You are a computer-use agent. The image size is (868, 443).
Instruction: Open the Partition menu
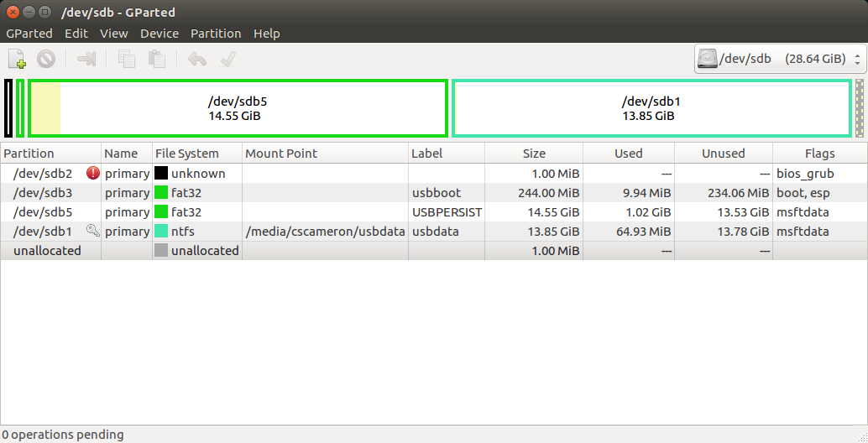[216, 34]
